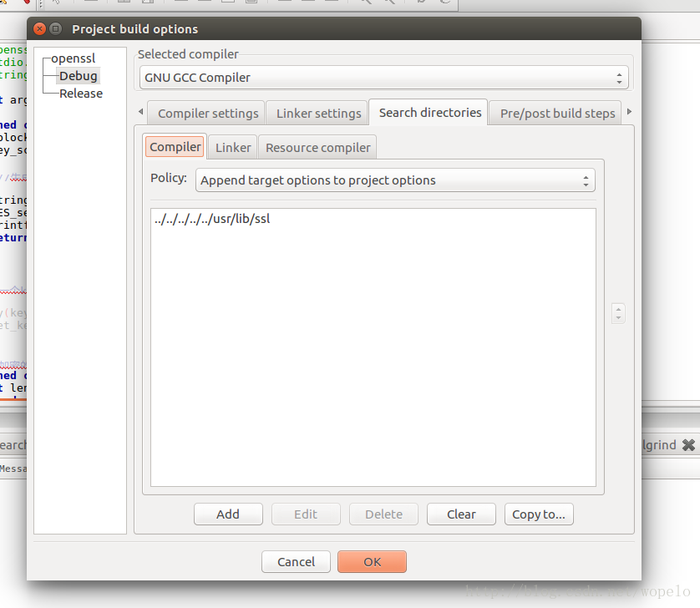Select the Compiler search directories sub-tab
Screen dimensions: 700x608
(175, 147)
